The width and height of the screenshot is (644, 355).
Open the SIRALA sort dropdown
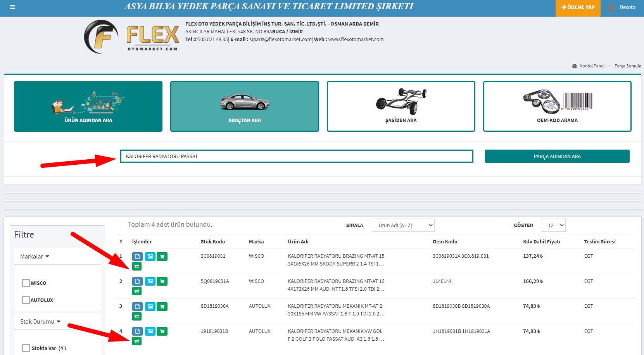coord(403,225)
